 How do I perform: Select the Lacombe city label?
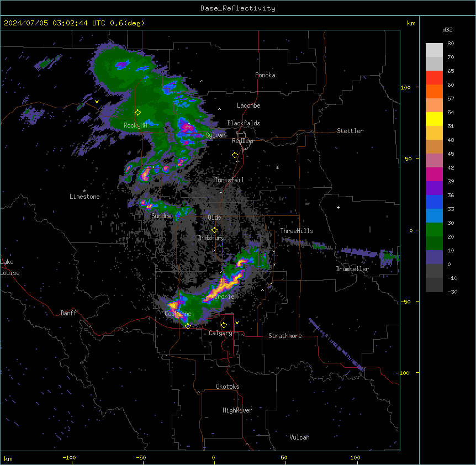(248, 105)
